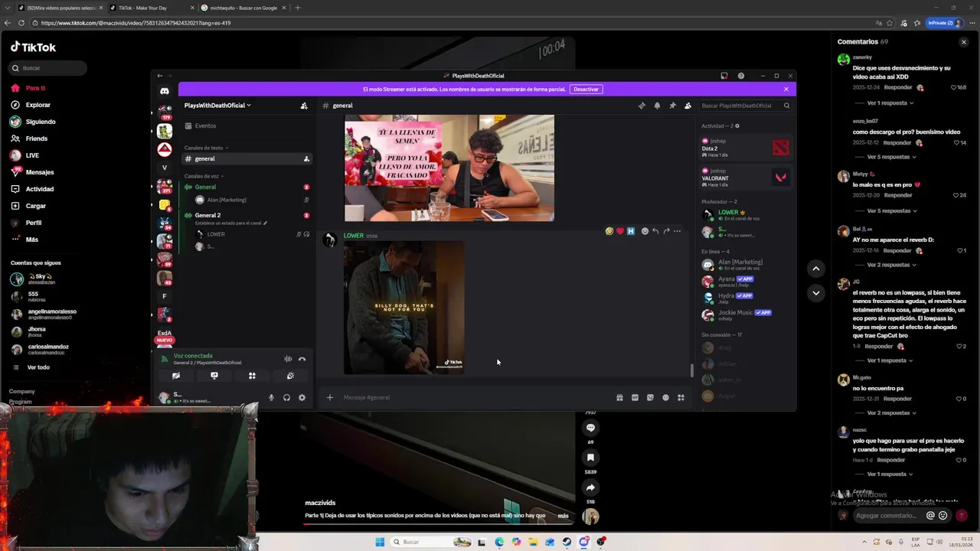Click TikTok bookmark icon showing 5839
Viewport: 980px width, 551px height.
click(590, 458)
